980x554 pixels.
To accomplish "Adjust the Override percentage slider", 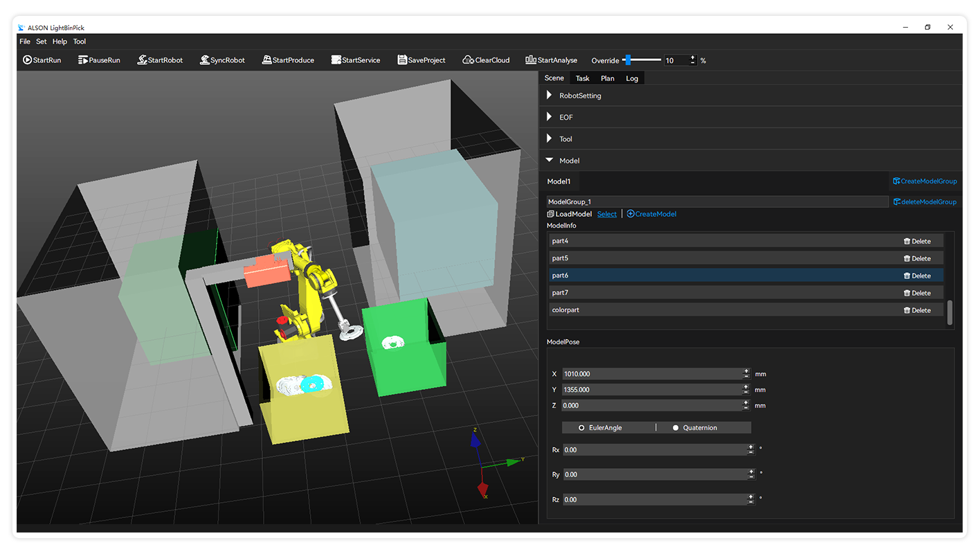I will tap(628, 60).
